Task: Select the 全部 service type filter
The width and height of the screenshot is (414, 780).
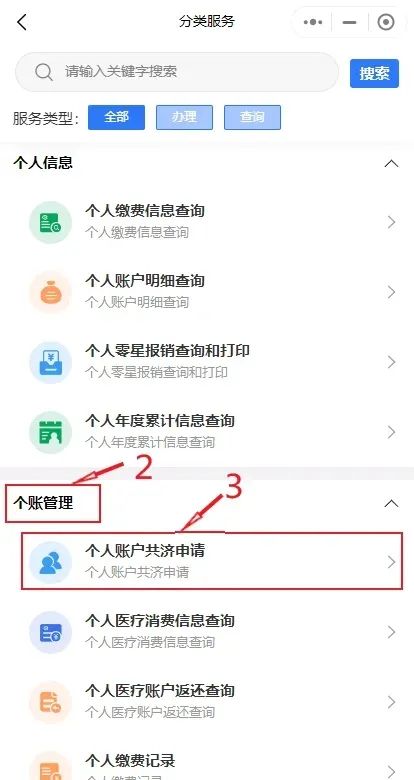Action: 116,117
